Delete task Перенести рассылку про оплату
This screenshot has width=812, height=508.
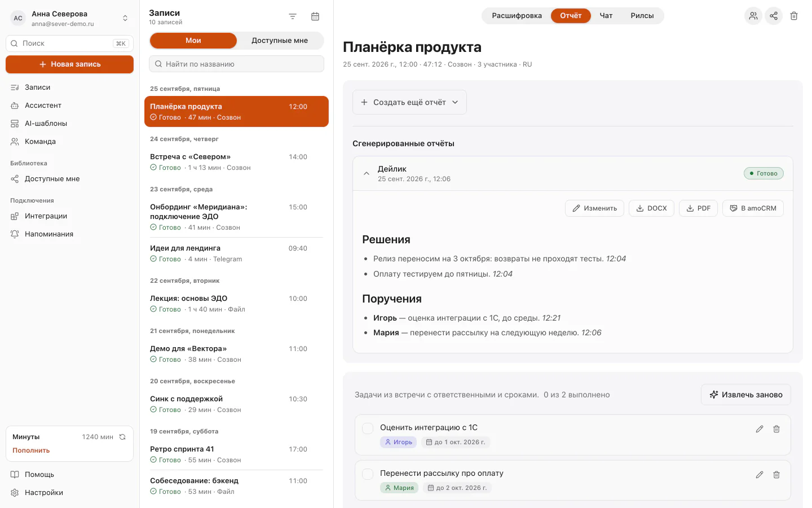point(776,475)
